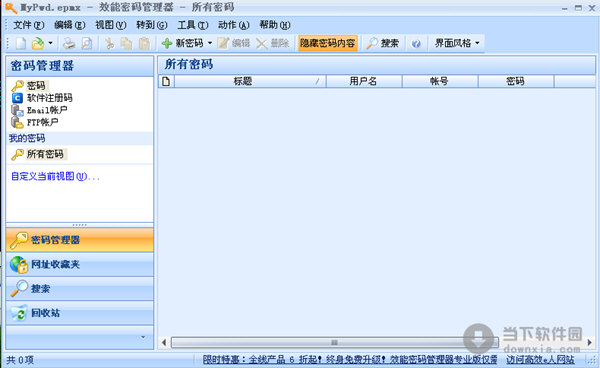Click the copy toolbar icon
The height and width of the screenshot is (368, 600).
(x=126, y=43)
